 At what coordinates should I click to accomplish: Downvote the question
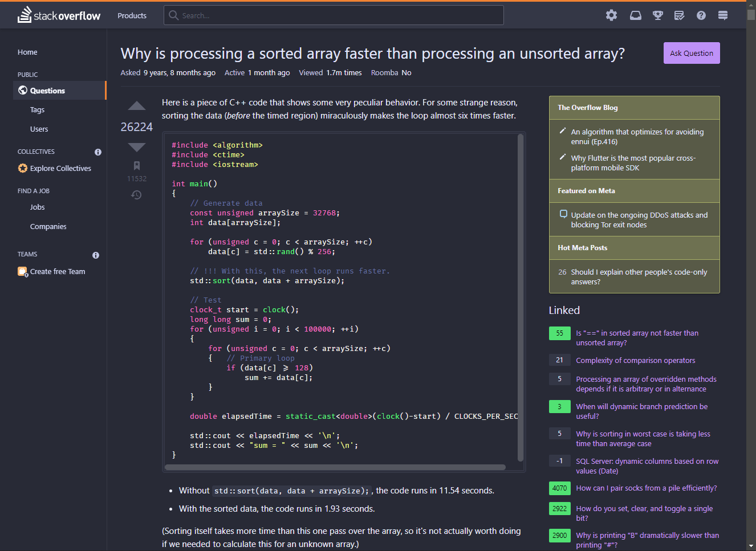136,147
